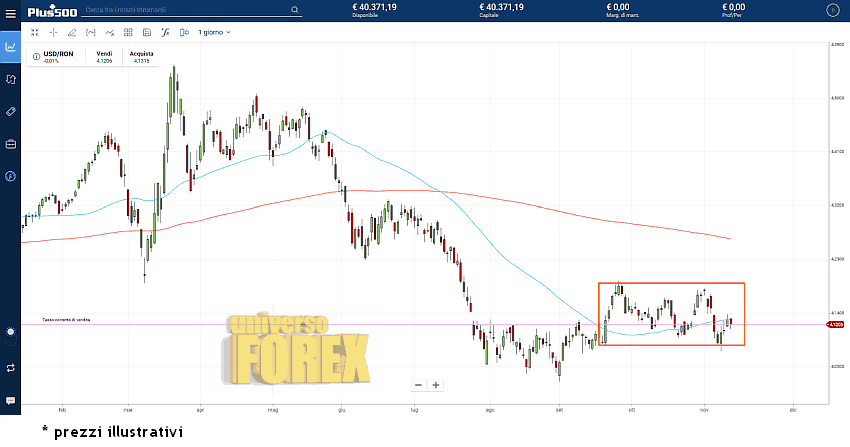Zoom in chart with plus button
The height and width of the screenshot is (447, 850).
coord(436,385)
